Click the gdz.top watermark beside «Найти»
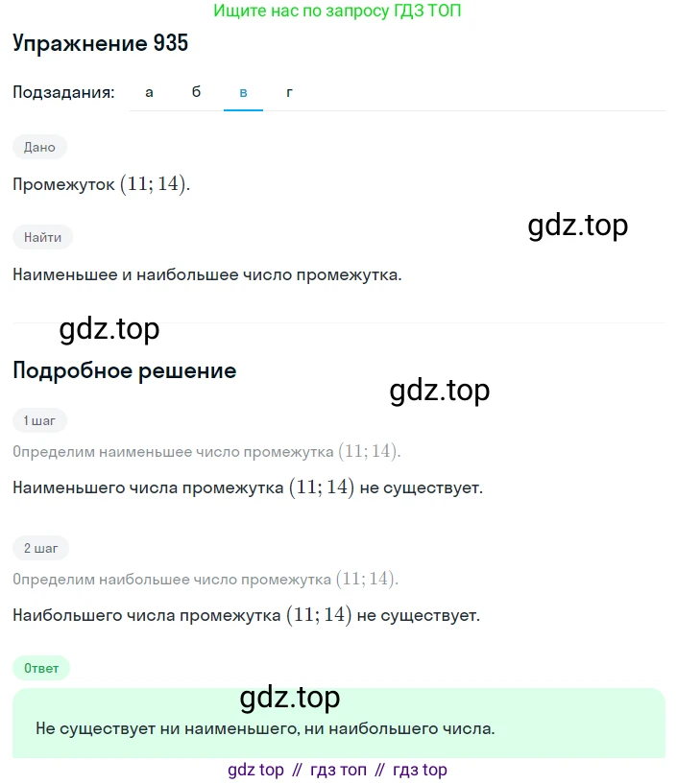Image resolution: width=677 pixels, height=784 pixels. click(x=578, y=226)
